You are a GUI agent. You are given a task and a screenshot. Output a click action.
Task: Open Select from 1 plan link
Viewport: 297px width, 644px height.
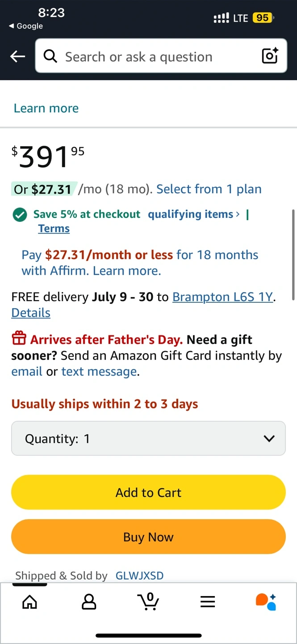[x=209, y=189]
